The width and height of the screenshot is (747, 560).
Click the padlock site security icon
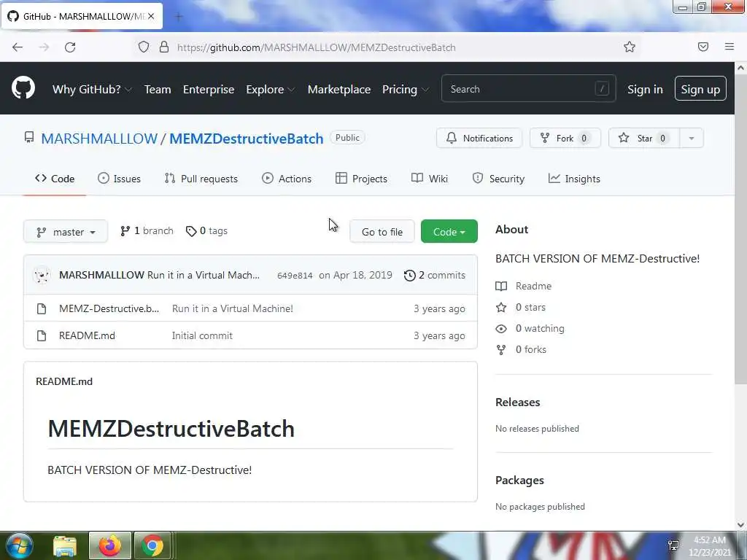tap(164, 47)
